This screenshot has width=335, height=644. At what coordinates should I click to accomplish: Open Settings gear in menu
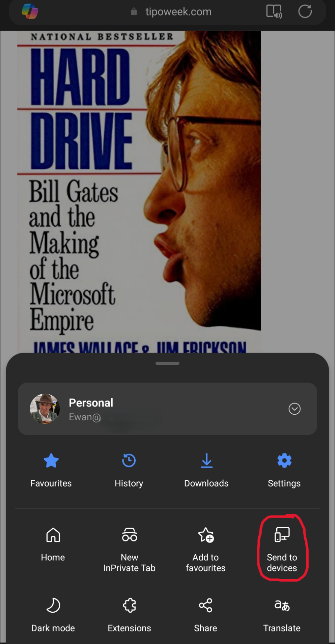point(284,471)
